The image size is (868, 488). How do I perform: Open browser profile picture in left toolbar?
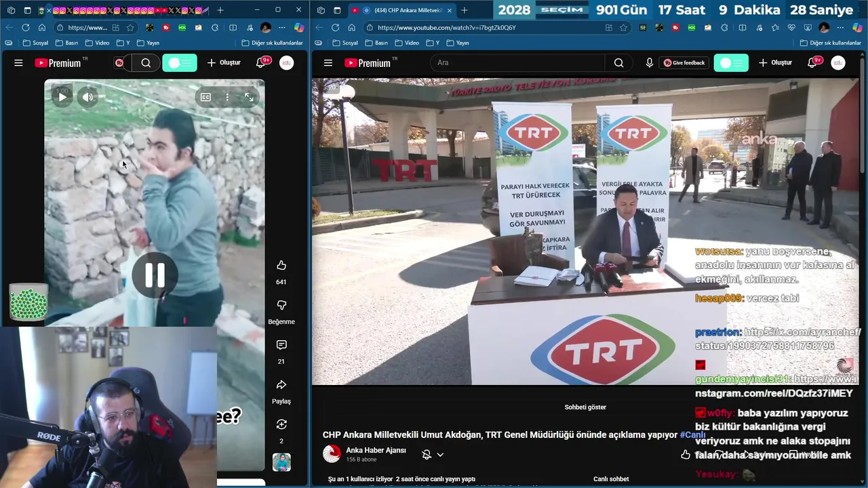click(x=266, y=28)
